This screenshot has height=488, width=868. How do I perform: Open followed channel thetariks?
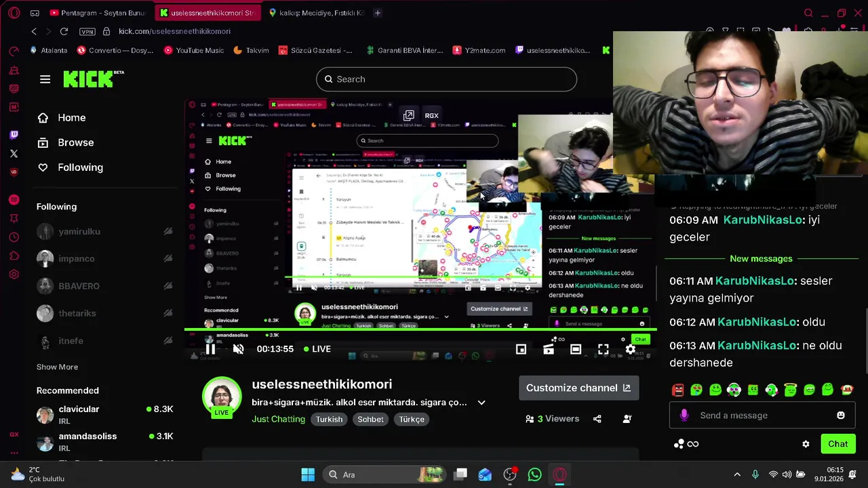pyautogui.click(x=105, y=313)
